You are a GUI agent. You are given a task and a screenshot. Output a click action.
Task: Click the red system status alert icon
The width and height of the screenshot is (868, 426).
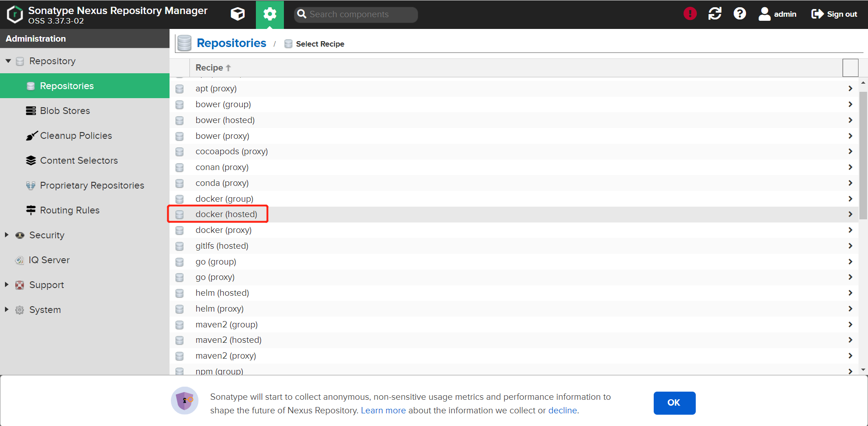690,14
